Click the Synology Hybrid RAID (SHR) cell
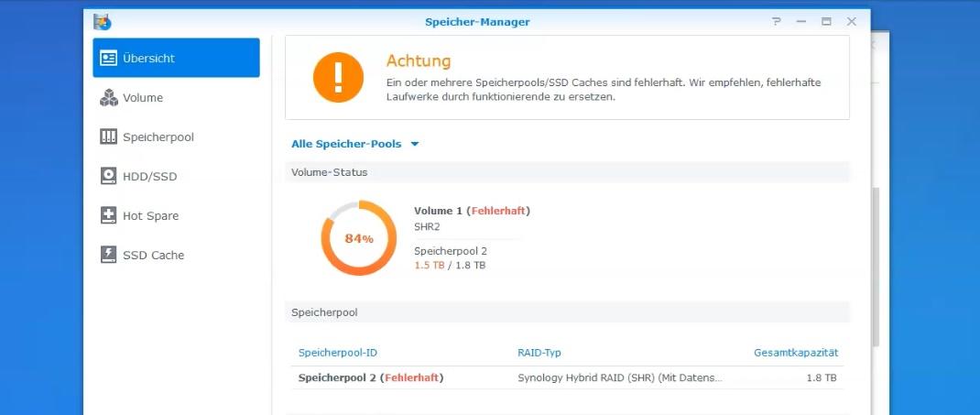This screenshot has width=980, height=415. click(620, 378)
